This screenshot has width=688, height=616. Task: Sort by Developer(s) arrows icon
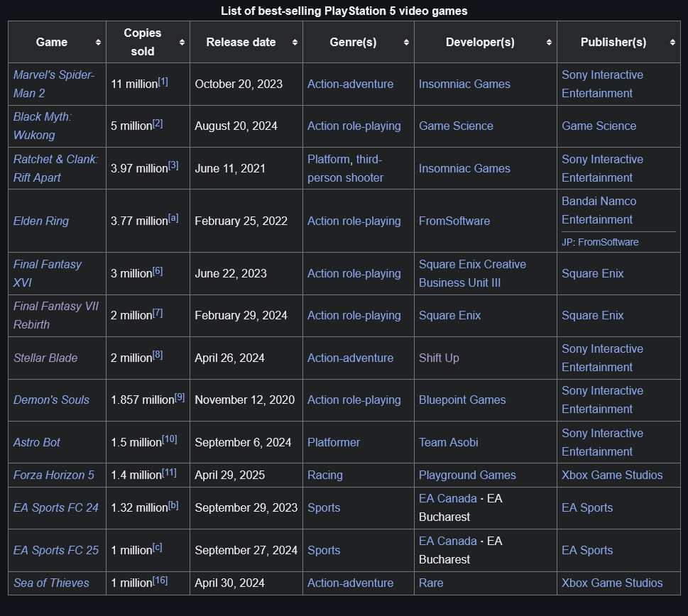click(x=549, y=42)
